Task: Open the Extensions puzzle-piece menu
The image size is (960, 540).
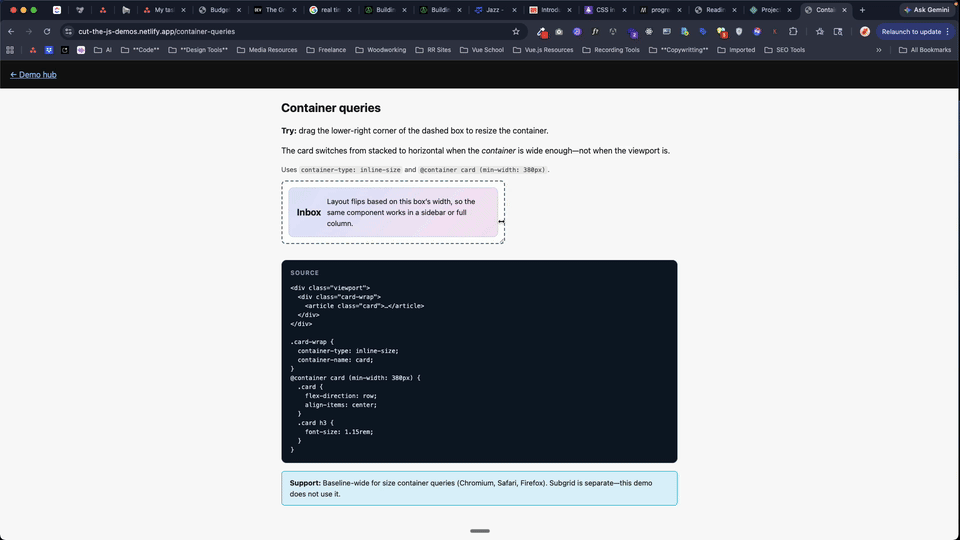Action: pos(793,31)
